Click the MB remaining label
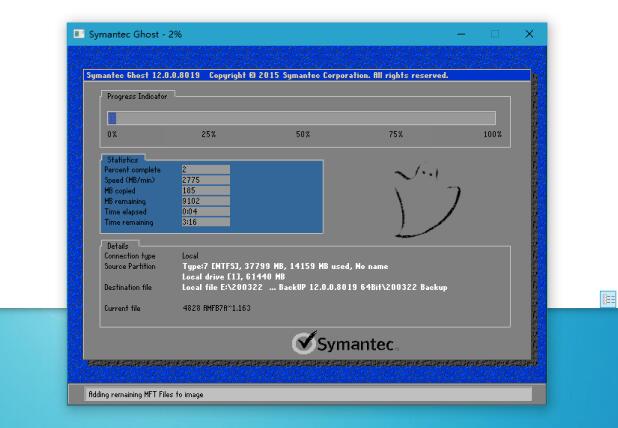Image resolution: width=618 pixels, height=428 pixels. (125, 201)
